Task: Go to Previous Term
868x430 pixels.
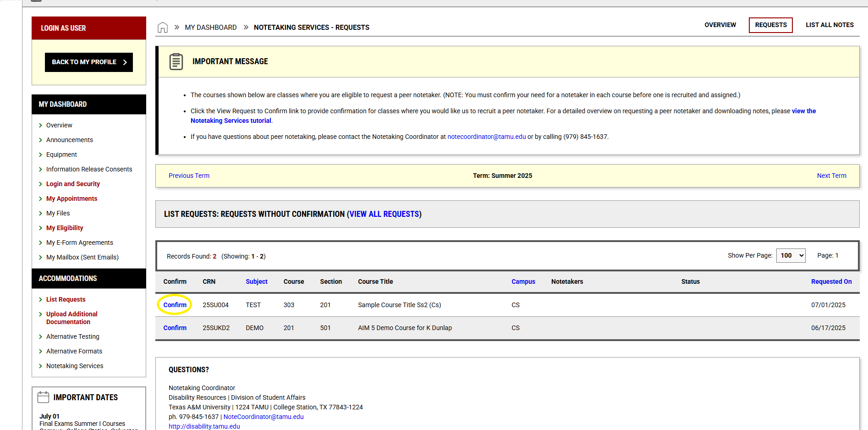Action: [x=189, y=176]
